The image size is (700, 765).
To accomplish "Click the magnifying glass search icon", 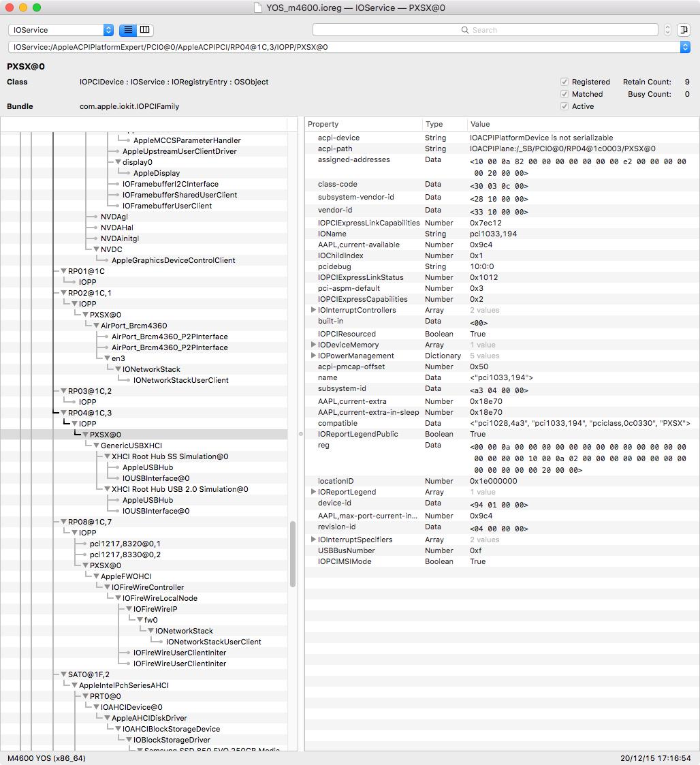I will [x=465, y=30].
